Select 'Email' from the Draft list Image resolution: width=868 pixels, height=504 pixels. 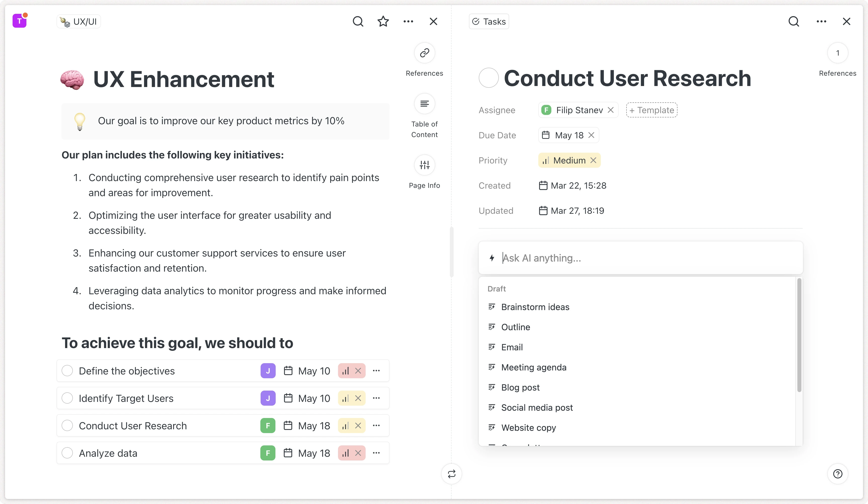coord(512,347)
